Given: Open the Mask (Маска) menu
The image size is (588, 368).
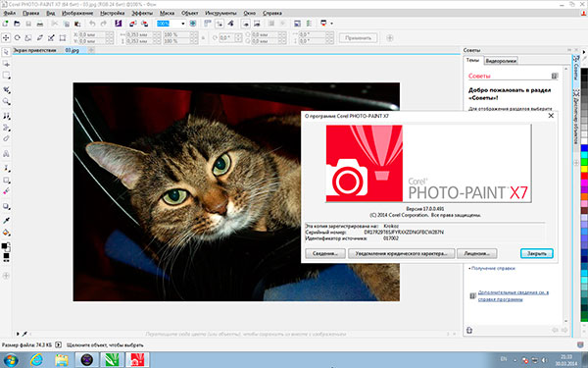Looking at the screenshot, I should [167, 13].
